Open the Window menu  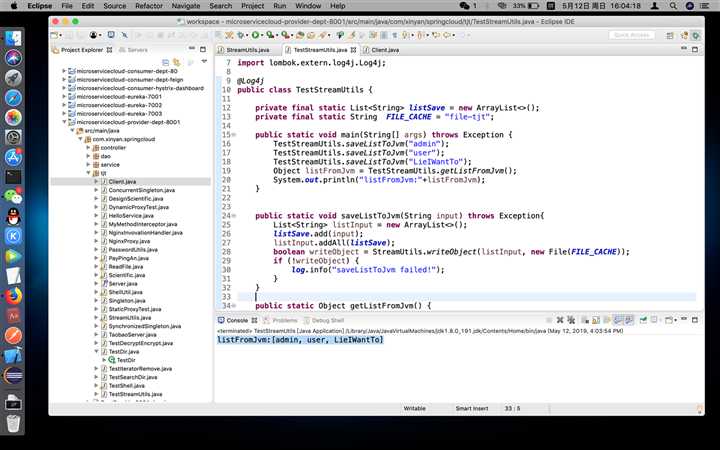308,6
